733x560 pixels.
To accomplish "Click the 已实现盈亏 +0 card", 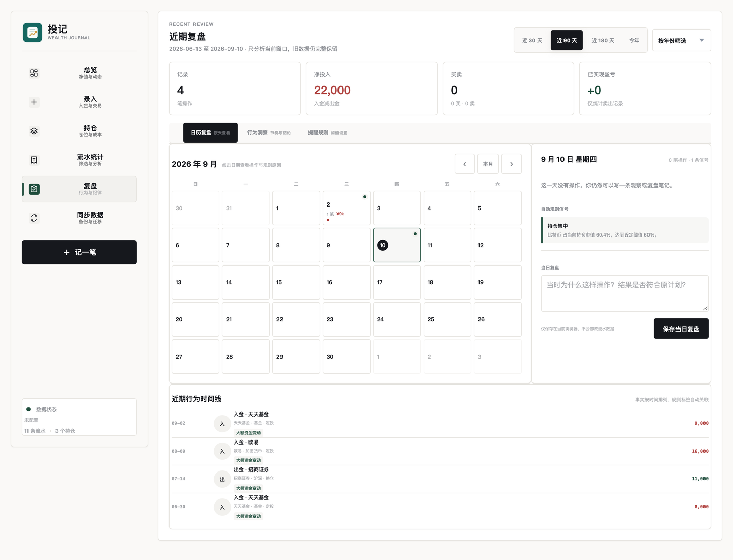I will [645, 89].
